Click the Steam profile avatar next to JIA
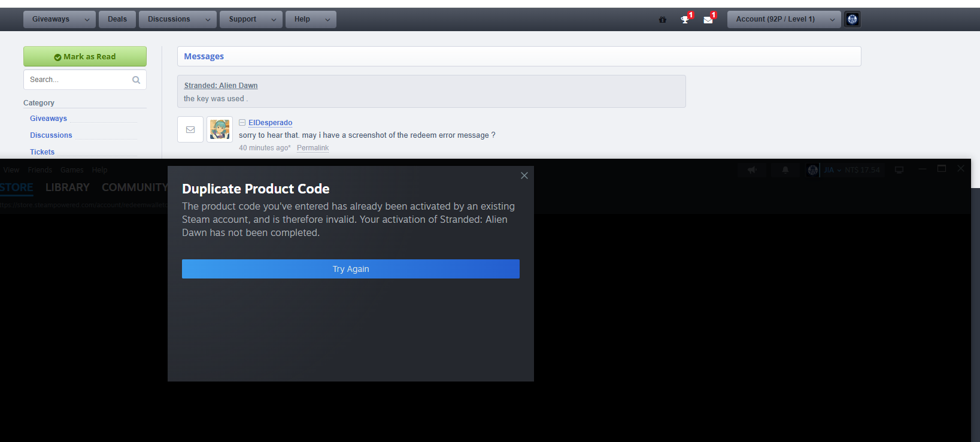 coord(812,170)
